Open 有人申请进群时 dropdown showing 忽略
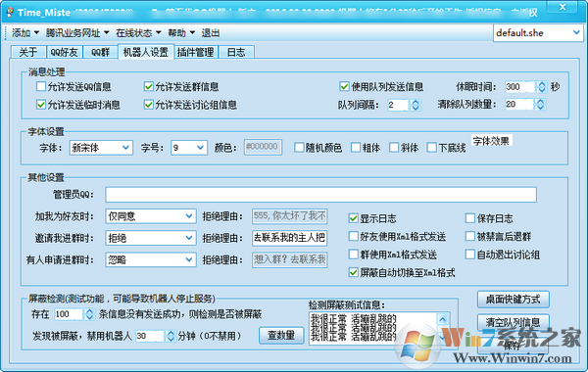The height and width of the screenshot is (372, 588). (151, 259)
